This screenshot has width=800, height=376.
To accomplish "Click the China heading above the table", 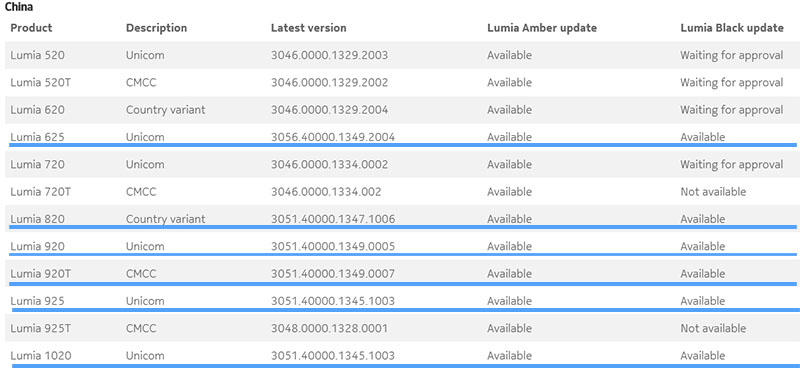I will 19,7.
